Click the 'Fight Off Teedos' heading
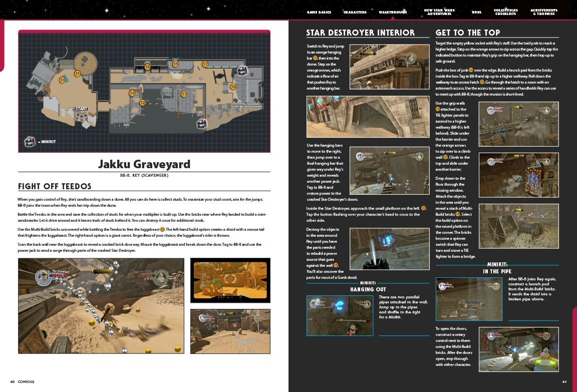Screen dimensions: 577x392 pyautogui.click(x=55, y=186)
